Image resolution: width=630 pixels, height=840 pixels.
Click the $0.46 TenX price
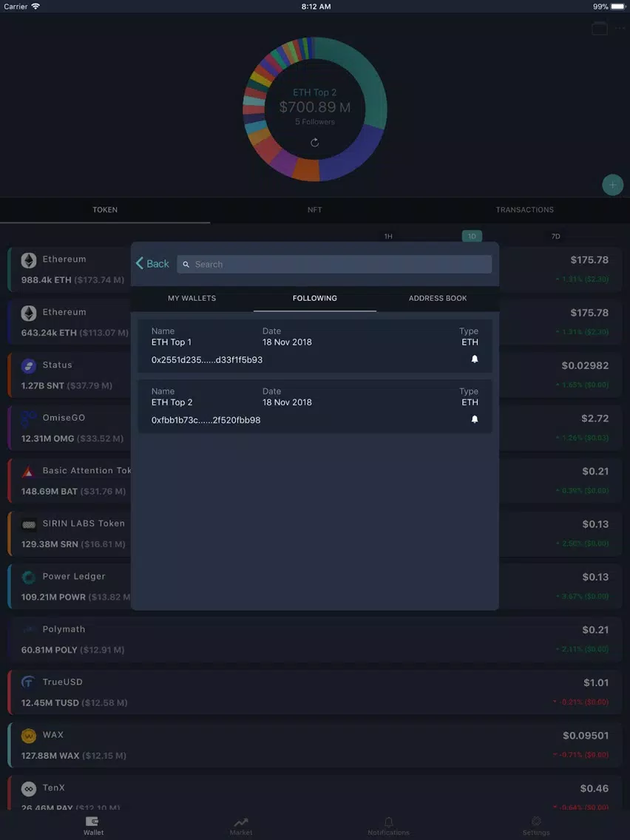pos(594,788)
